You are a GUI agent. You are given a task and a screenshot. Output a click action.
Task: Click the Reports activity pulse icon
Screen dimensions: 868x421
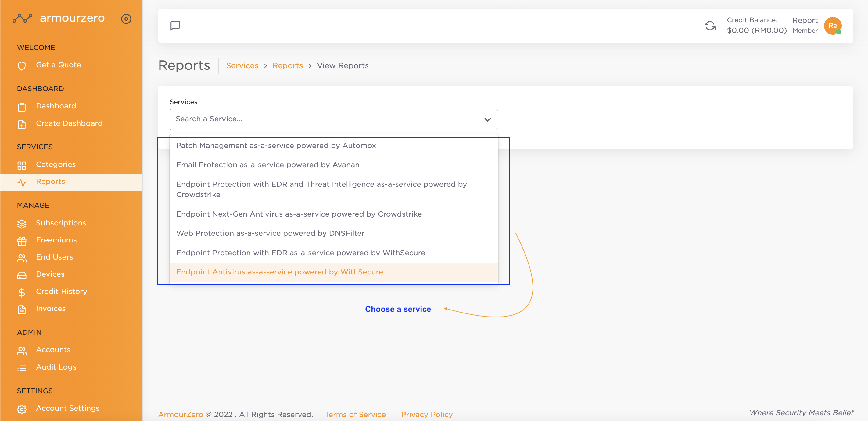click(x=22, y=182)
